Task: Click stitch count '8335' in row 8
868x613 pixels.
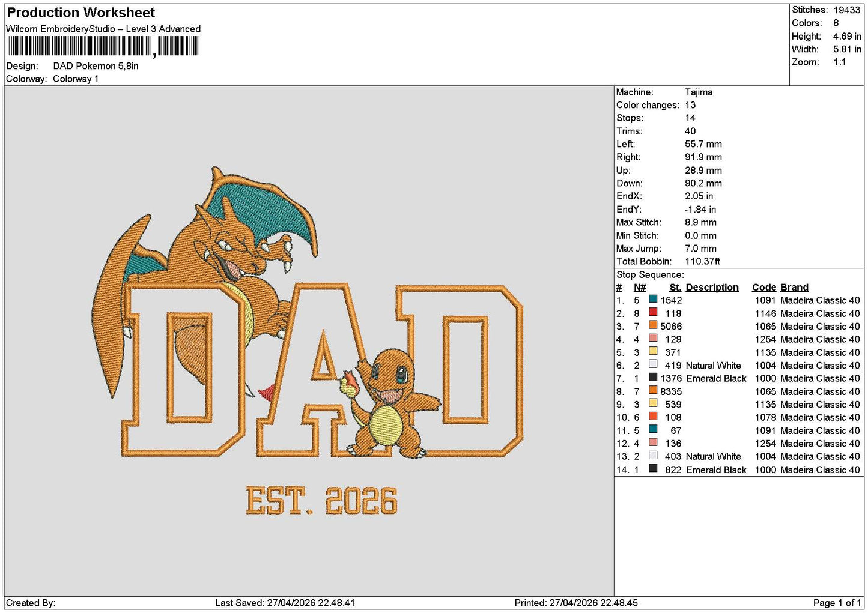Action: (671, 391)
